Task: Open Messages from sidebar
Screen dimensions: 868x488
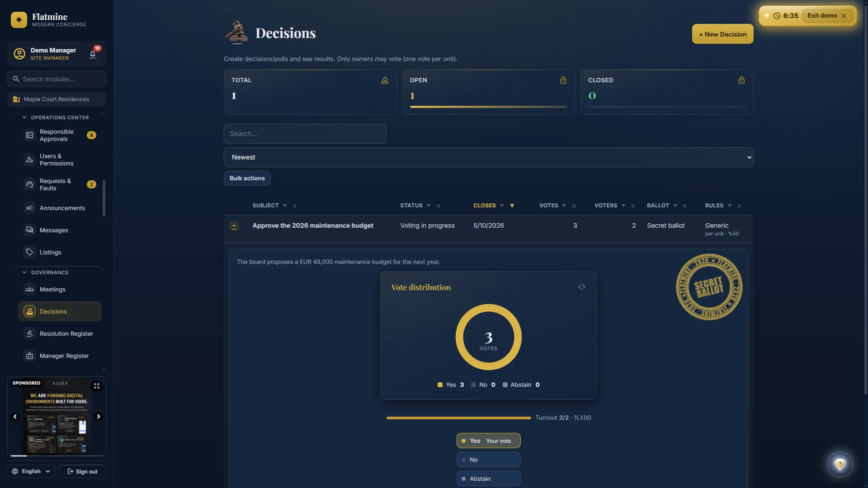Action: point(60,230)
